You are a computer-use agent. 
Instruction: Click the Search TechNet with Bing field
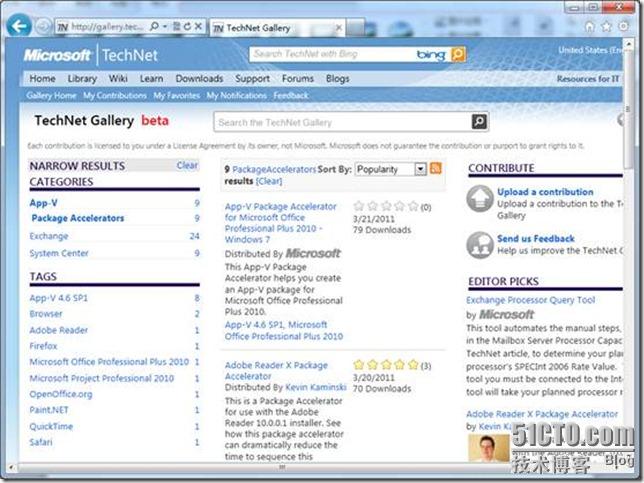point(332,54)
